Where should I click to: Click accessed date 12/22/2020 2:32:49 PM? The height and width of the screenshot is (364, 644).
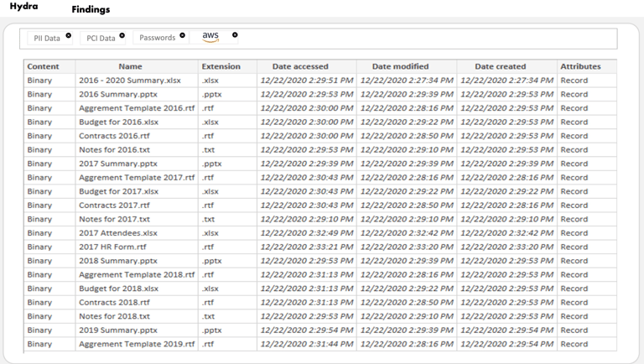tap(307, 233)
